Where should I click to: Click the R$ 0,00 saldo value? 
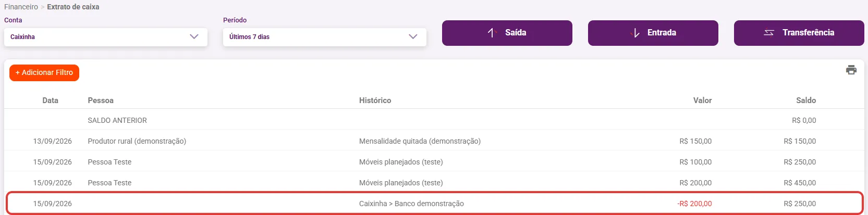coord(804,120)
